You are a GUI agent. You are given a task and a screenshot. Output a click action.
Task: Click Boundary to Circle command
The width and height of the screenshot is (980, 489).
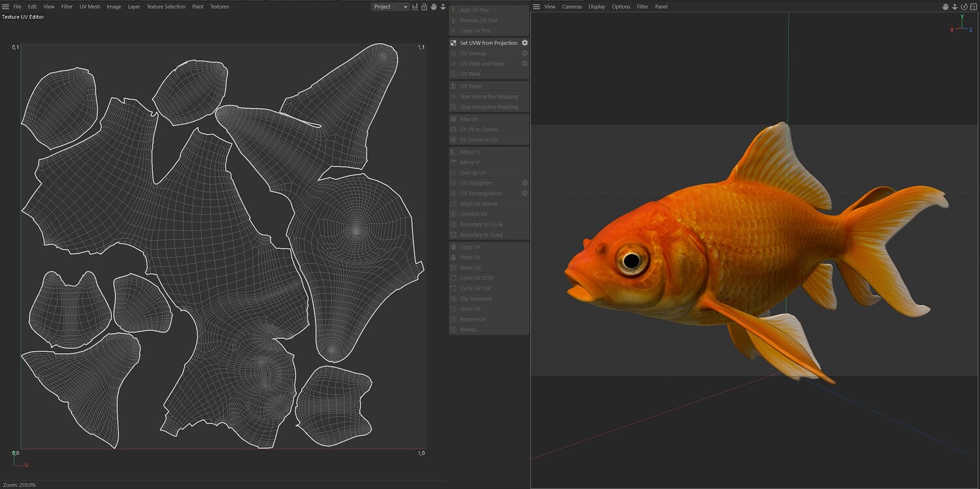(x=489, y=224)
